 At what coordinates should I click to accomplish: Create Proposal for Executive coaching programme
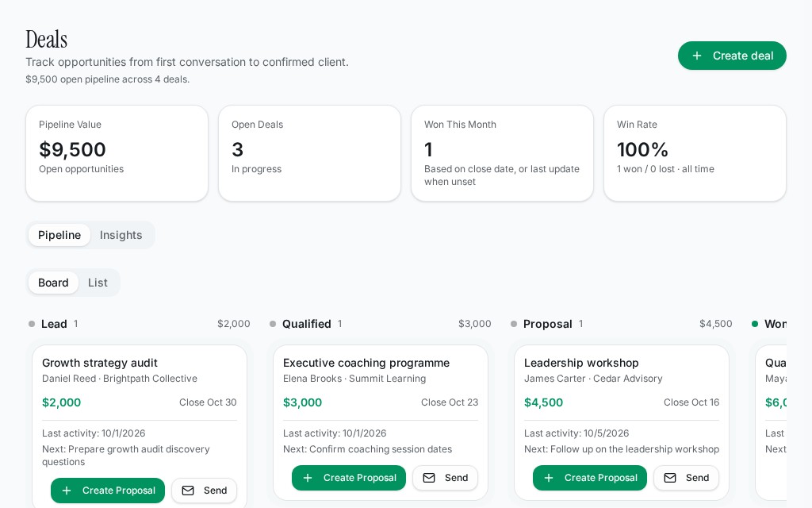[x=349, y=478]
